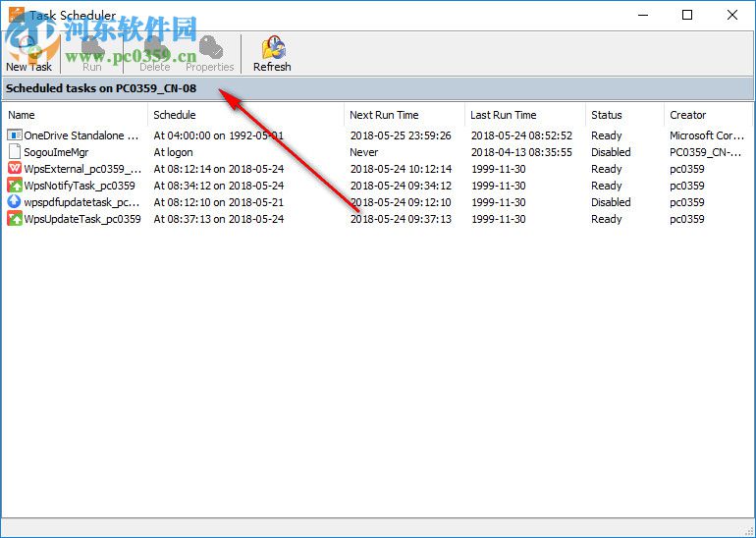Image resolution: width=756 pixels, height=538 pixels.
Task: Click the 'Microsoft Cor...' creator cell
Action: pos(707,135)
